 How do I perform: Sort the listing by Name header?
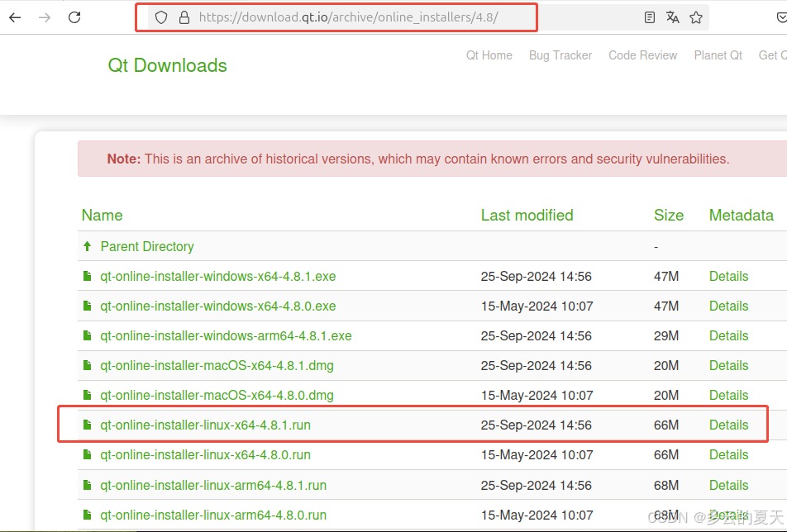pyautogui.click(x=102, y=215)
